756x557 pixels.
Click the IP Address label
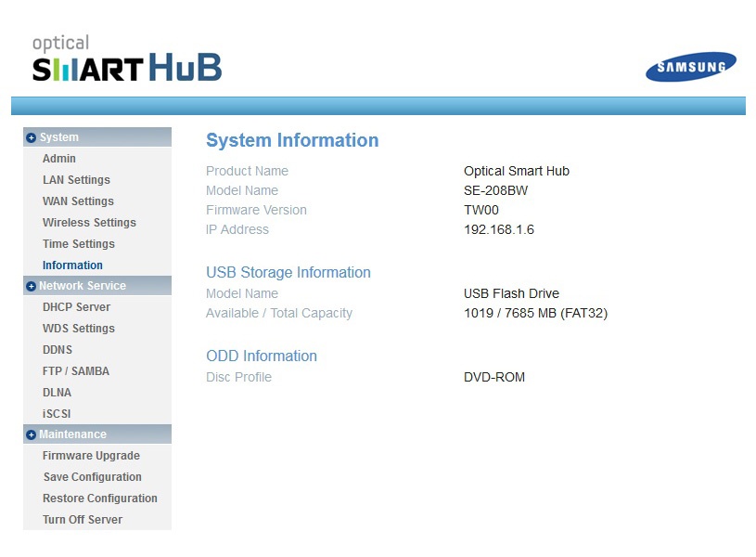pos(237,229)
